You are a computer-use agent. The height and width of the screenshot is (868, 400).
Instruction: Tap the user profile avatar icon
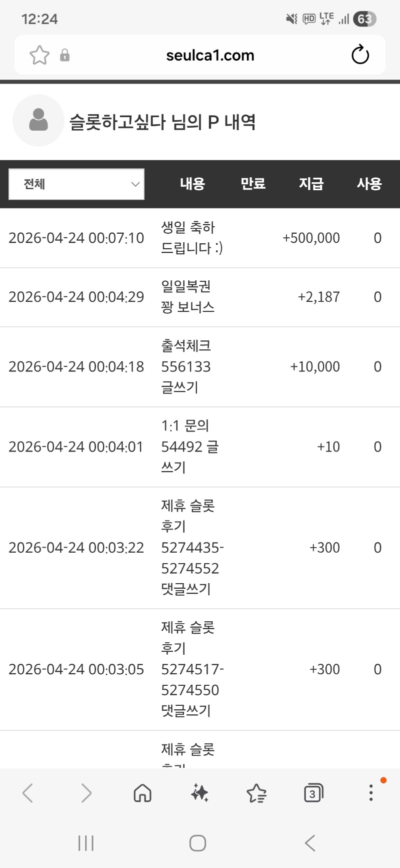click(38, 121)
